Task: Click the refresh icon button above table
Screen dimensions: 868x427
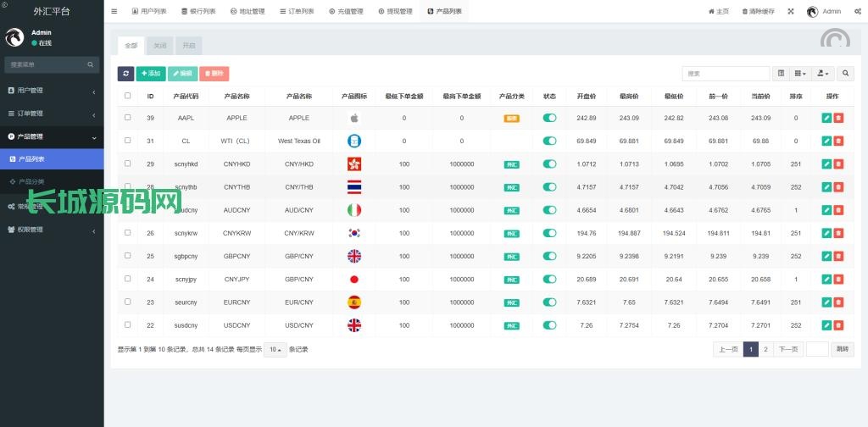Action: click(125, 74)
